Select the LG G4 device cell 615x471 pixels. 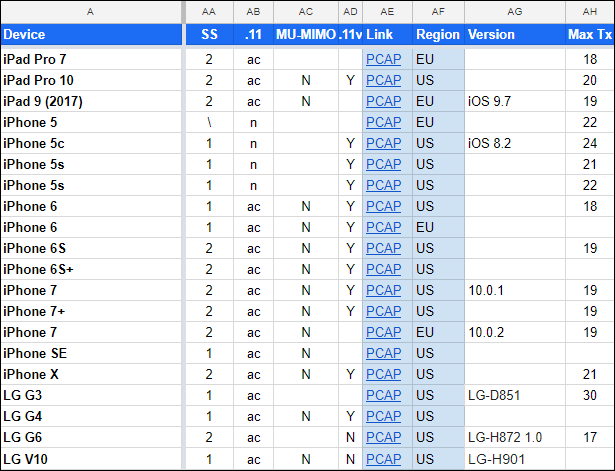[91, 416]
